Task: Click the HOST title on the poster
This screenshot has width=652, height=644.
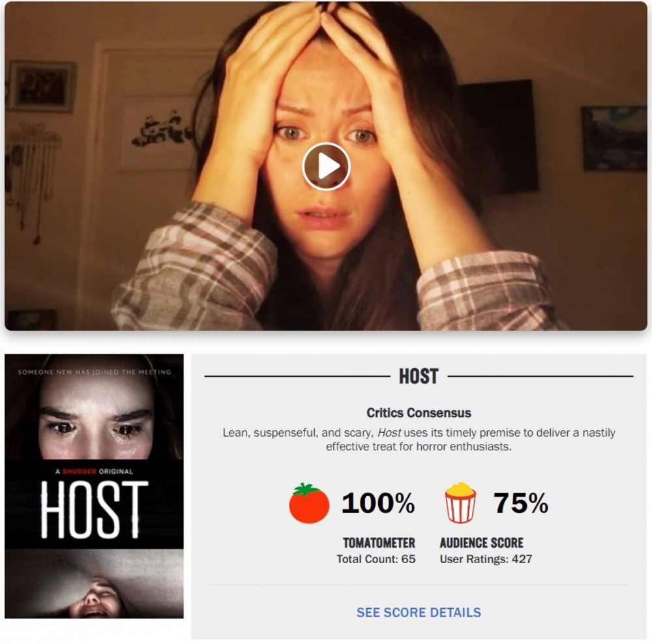Action: click(95, 509)
